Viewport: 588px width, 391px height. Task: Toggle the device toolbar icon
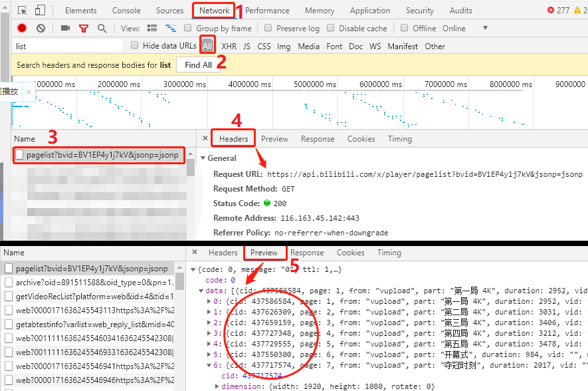pyautogui.click(x=40, y=10)
